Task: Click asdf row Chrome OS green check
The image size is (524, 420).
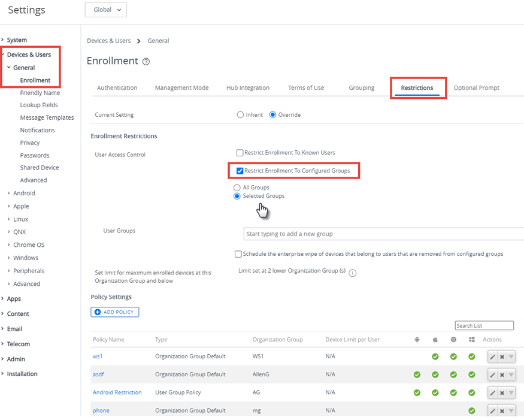Action: click(453, 374)
